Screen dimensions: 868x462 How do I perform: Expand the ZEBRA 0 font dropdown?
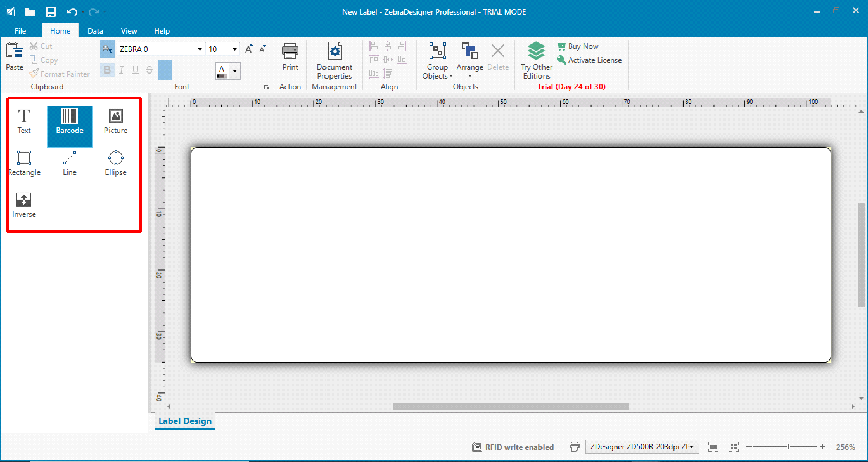(200, 49)
